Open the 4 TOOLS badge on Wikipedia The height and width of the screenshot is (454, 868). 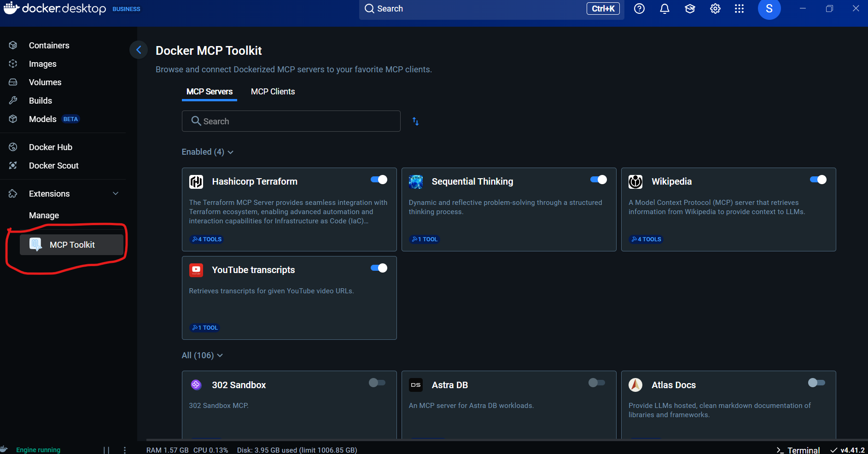[x=646, y=239]
